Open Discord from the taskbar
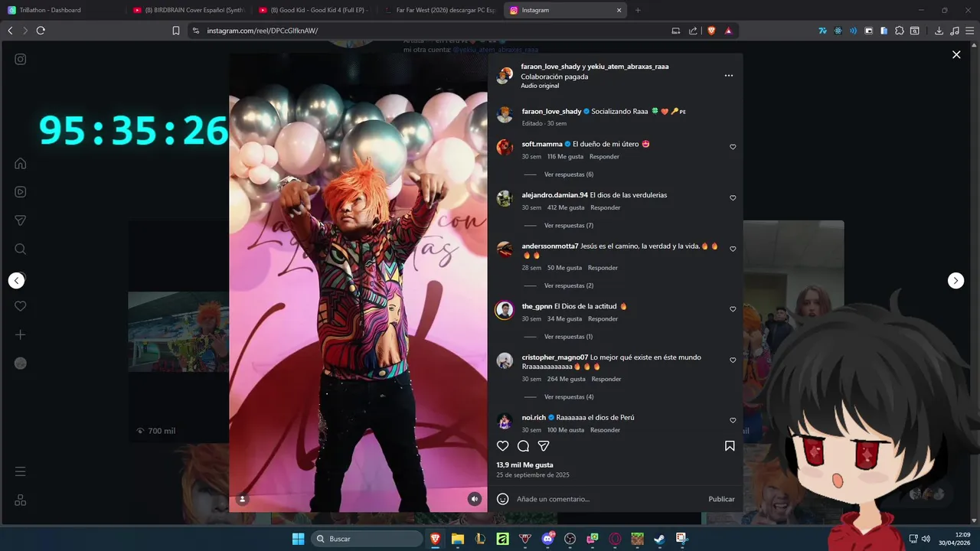The width and height of the screenshot is (980, 551). click(x=548, y=539)
